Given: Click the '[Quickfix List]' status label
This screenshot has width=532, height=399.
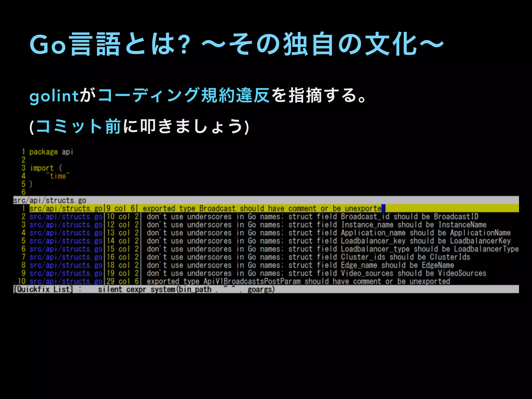Looking at the screenshot, I should coord(43,289).
